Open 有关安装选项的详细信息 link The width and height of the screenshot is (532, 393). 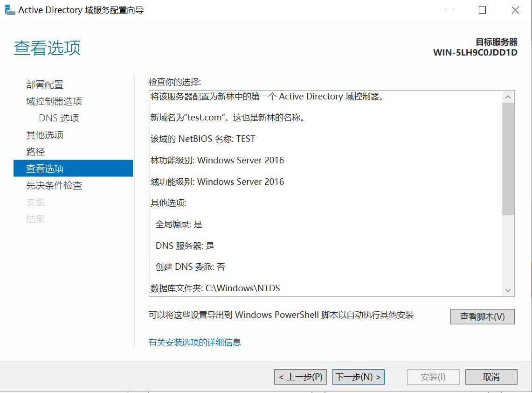click(x=195, y=343)
